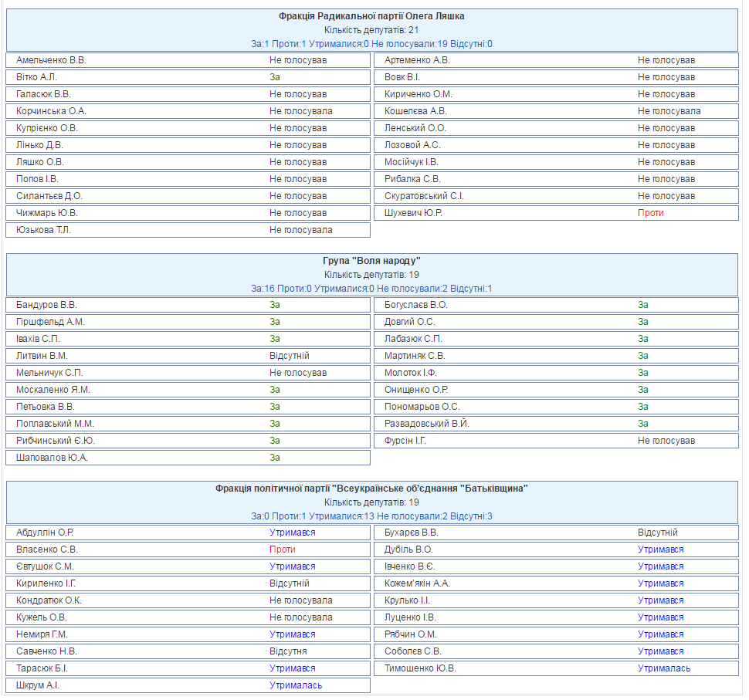This screenshot has height=700, width=749.
Task: Click Тимошенко Ю.В. name
Action: [420, 668]
